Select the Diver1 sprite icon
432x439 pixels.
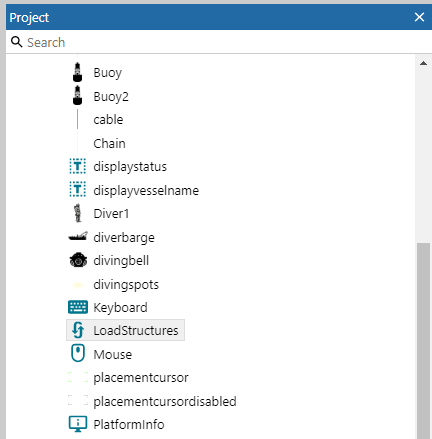[78, 213]
